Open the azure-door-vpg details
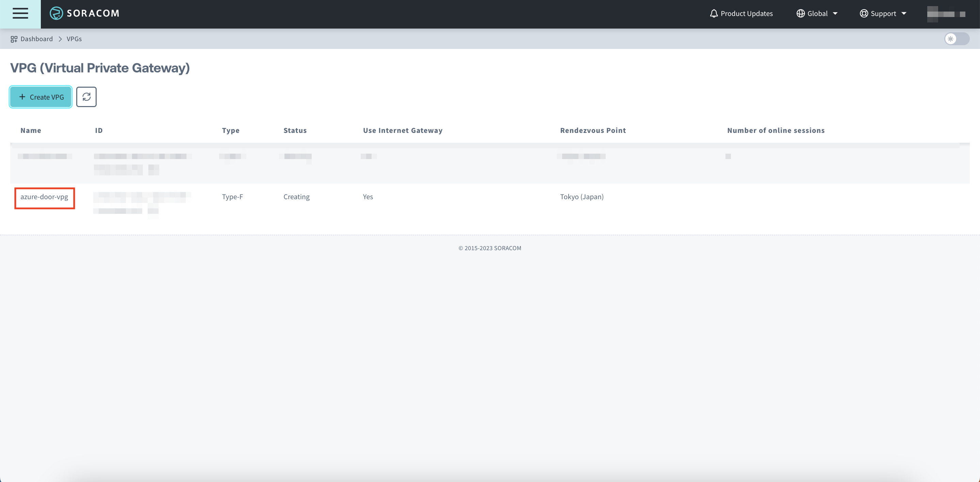This screenshot has height=482, width=980. [44, 197]
